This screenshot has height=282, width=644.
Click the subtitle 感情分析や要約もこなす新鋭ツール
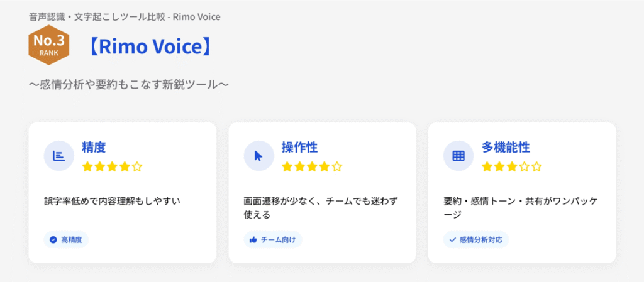click(x=128, y=84)
